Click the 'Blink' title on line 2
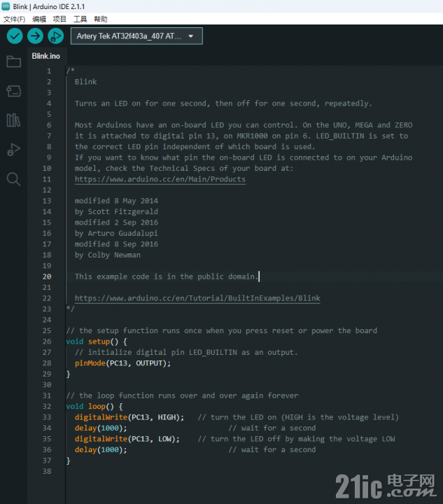Screen dimensions: 443x504 (86, 82)
